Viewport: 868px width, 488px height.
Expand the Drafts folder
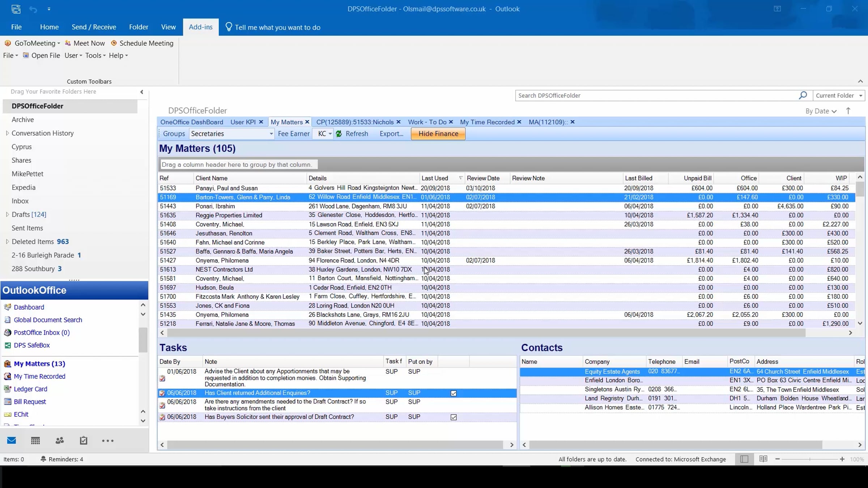point(7,214)
